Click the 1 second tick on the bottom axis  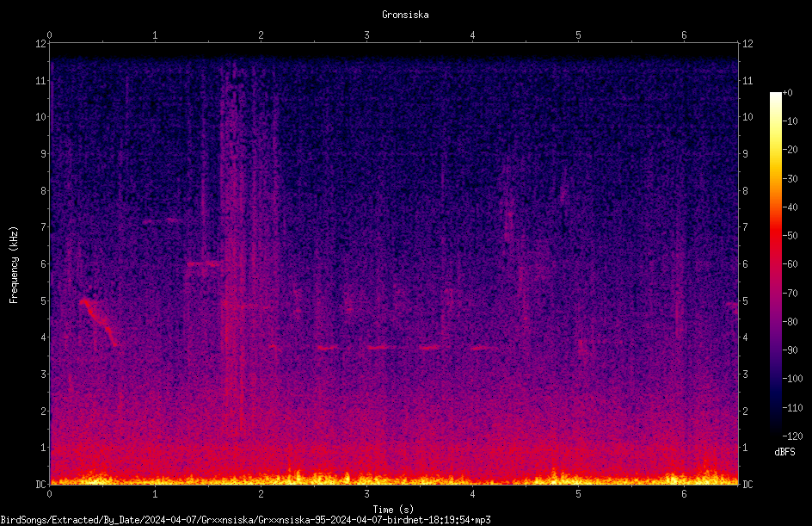coord(155,494)
